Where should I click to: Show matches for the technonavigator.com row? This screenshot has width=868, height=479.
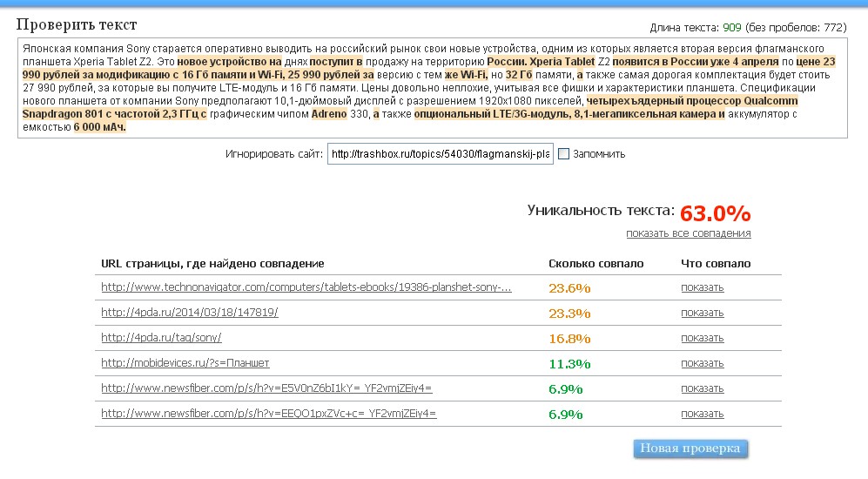click(702, 287)
